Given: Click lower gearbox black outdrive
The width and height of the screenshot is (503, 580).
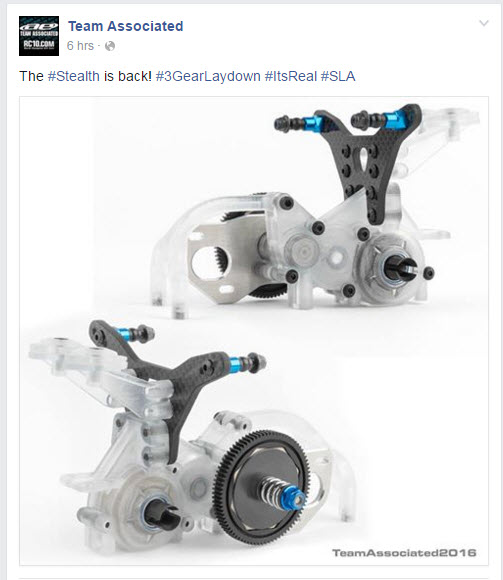Looking at the screenshot, I should (161, 514).
